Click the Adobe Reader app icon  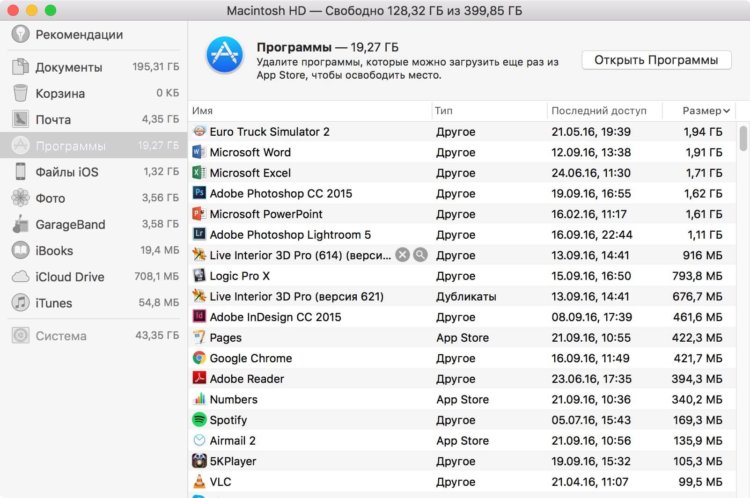(199, 378)
